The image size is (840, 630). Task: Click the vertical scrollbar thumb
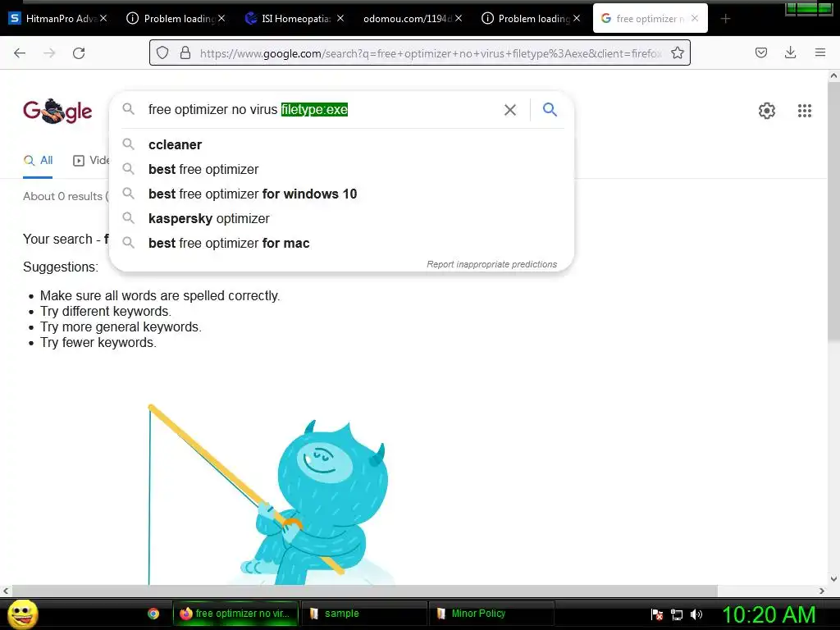(833, 212)
